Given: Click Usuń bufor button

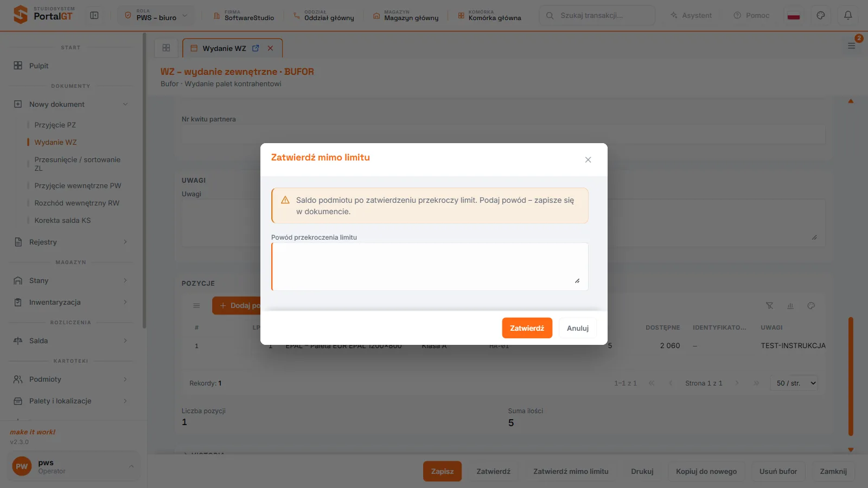Looking at the screenshot, I should pos(778,471).
